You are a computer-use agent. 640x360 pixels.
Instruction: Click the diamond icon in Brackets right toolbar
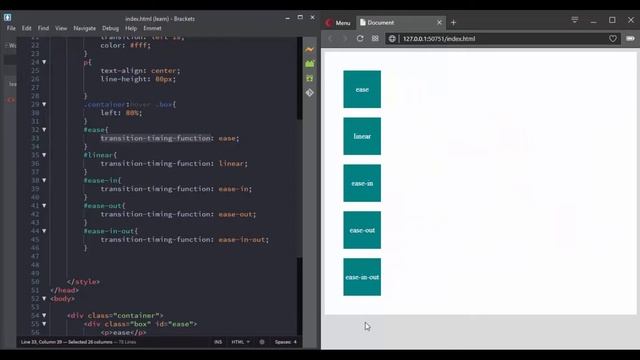tap(309, 93)
